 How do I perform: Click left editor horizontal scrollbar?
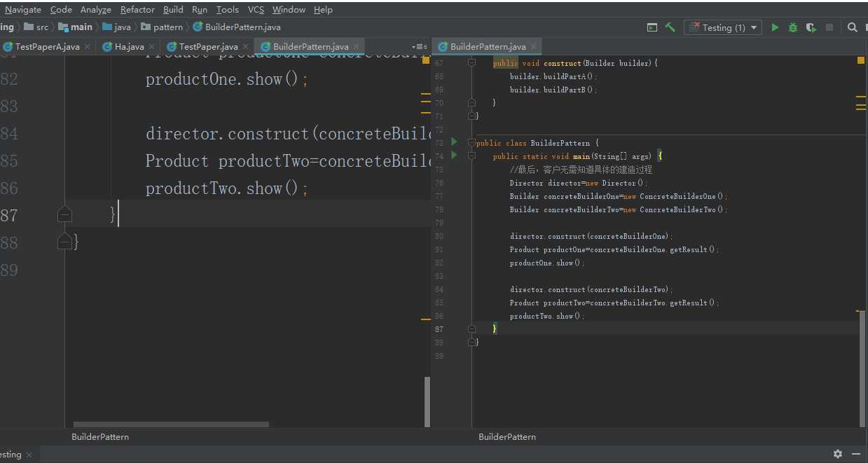[171, 424]
